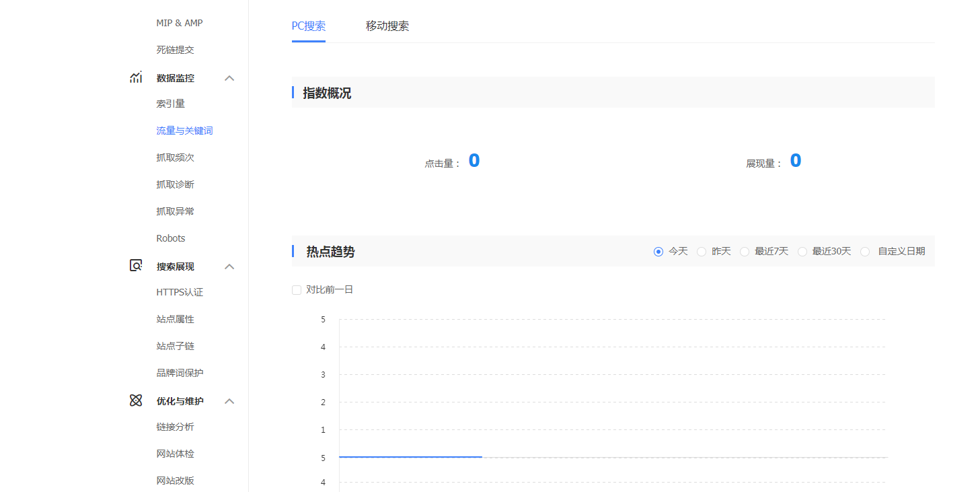This screenshot has height=492, width=980.
Task: Collapse the 优化与维护 section chevron
Action: tap(229, 401)
